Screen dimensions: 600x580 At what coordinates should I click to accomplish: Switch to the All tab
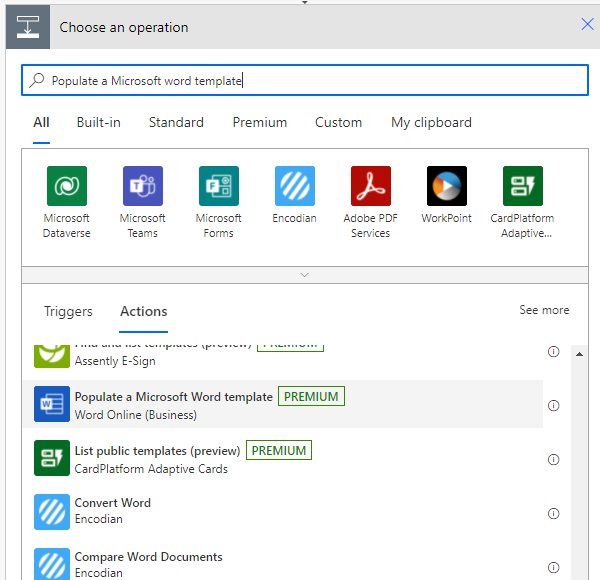point(41,122)
